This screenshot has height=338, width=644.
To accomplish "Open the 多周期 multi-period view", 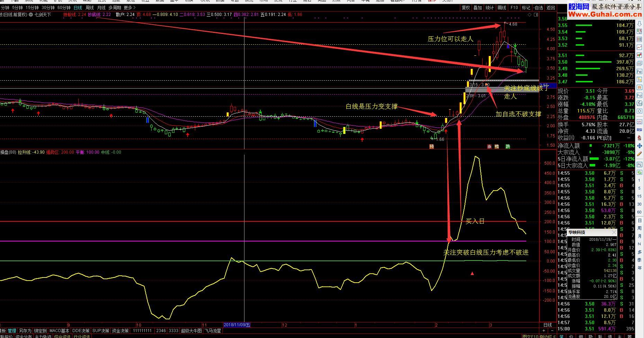I will click(x=115, y=8).
